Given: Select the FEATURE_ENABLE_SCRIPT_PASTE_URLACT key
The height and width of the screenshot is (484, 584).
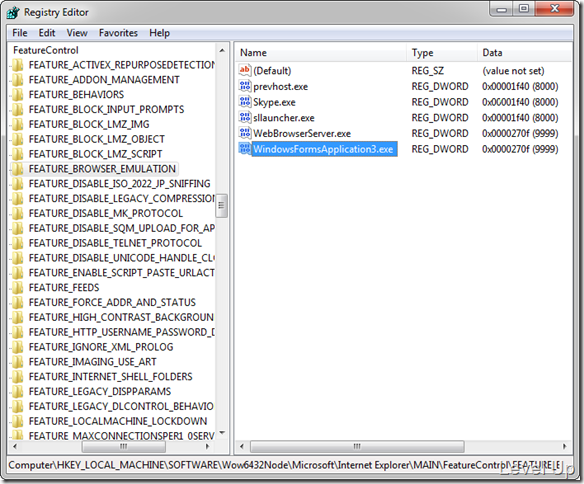Looking at the screenshot, I should (122, 273).
